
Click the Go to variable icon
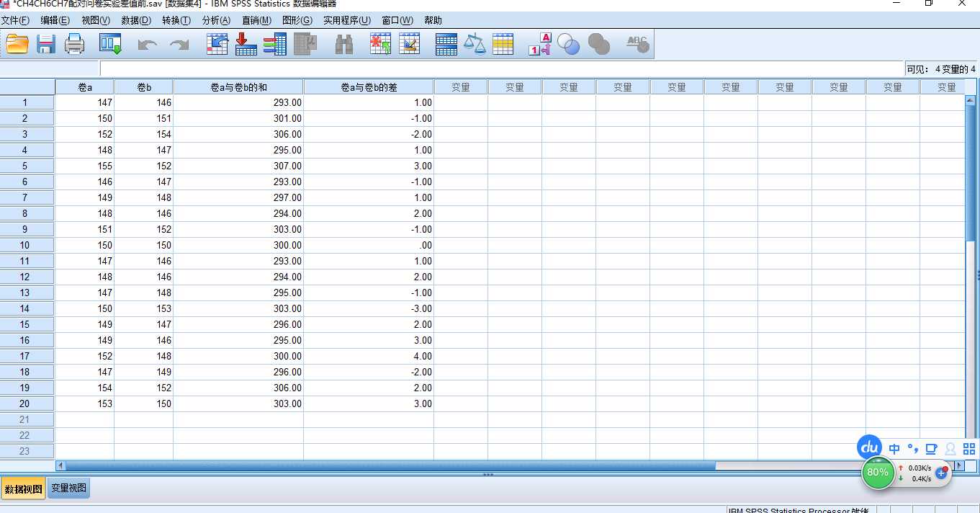coord(246,45)
